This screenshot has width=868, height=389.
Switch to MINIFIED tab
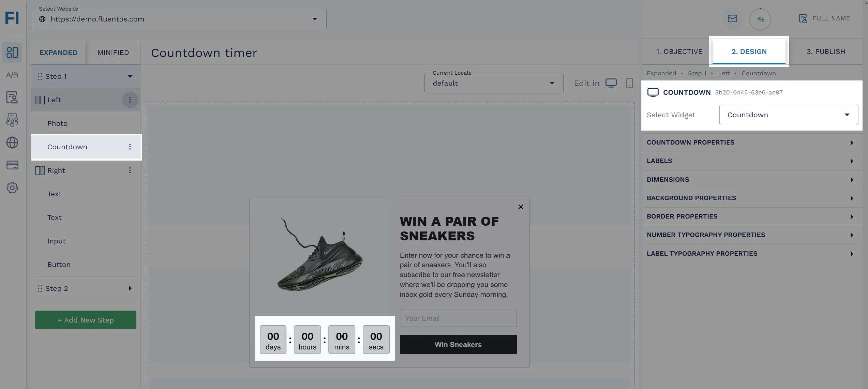(113, 53)
